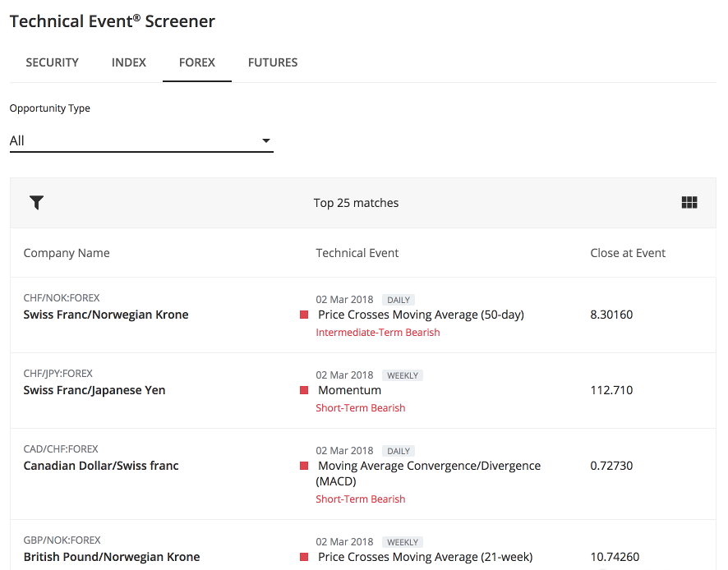Click the WEEKLY badge in GBP/NOK row
The width and height of the screenshot is (728, 570).
pyautogui.click(x=403, y=542)
